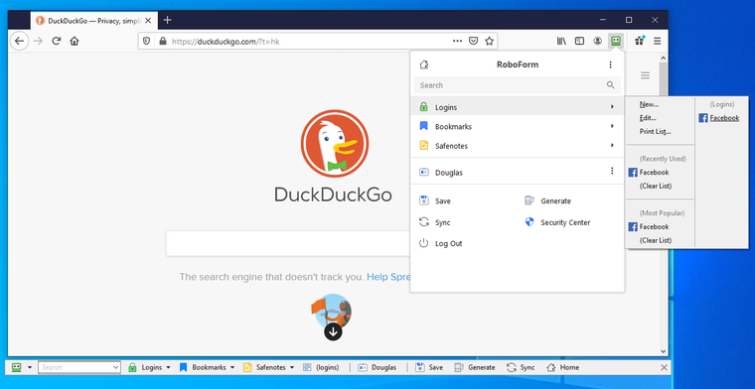Click the tracking protection shield icon
The width and height of the screenshot is (755, 389).
pos(147,41)
